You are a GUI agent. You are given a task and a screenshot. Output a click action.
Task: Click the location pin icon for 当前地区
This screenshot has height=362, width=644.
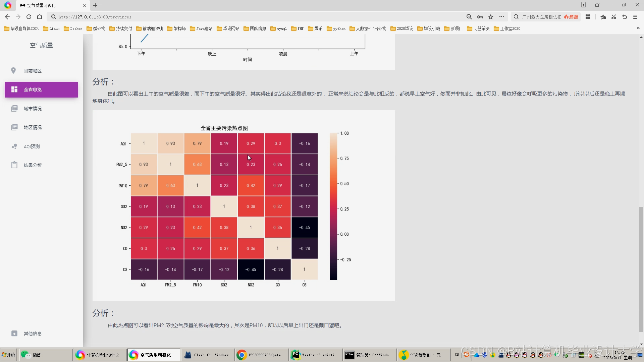[x=13, y=70]
